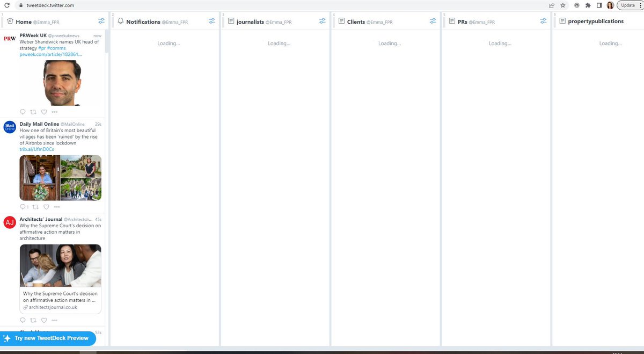
Task: Select the PRs column header
Action: pos(462,21)
